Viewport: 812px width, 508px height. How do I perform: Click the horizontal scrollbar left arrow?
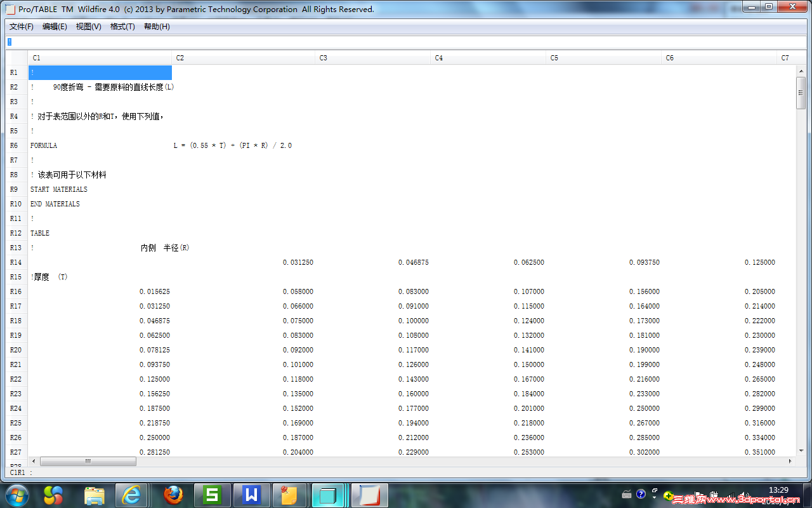[34, 461]
